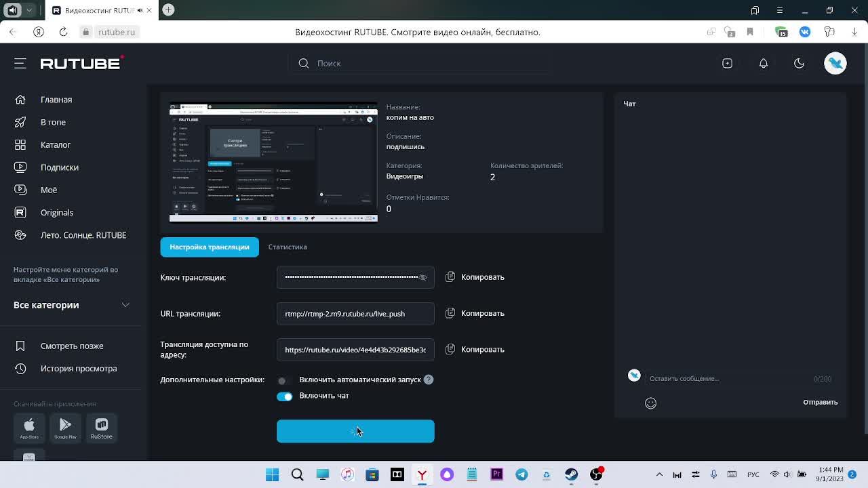This screenshot has height=488, width=868.
Task: Mute the tab sound indicator button
Action: (140, 10)
